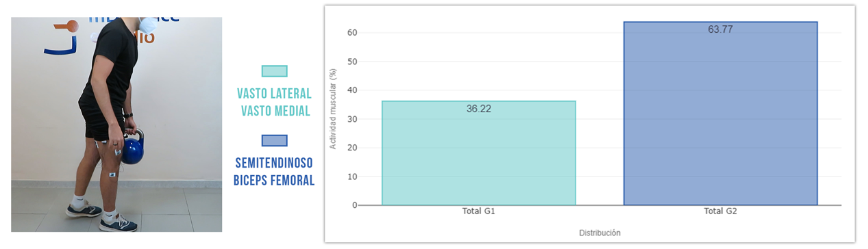Click the blue legend swatch above Semitendinoso
The image size is (868, 249).
point(274,140)
